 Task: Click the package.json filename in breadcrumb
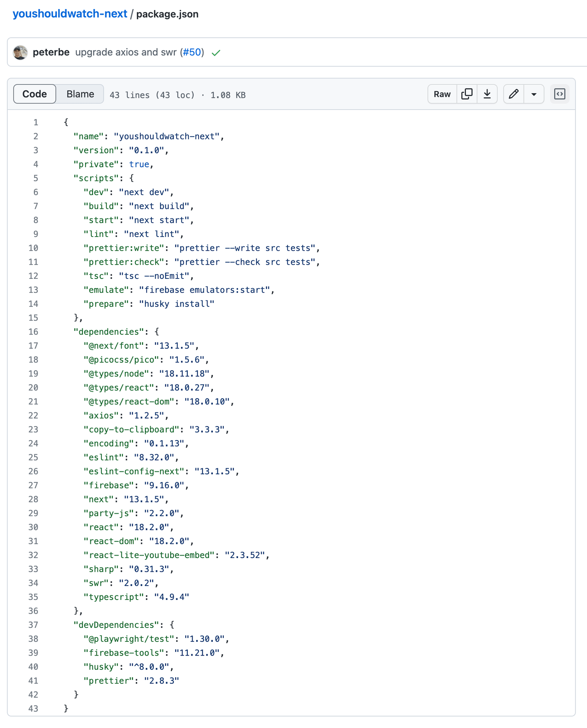167,14
